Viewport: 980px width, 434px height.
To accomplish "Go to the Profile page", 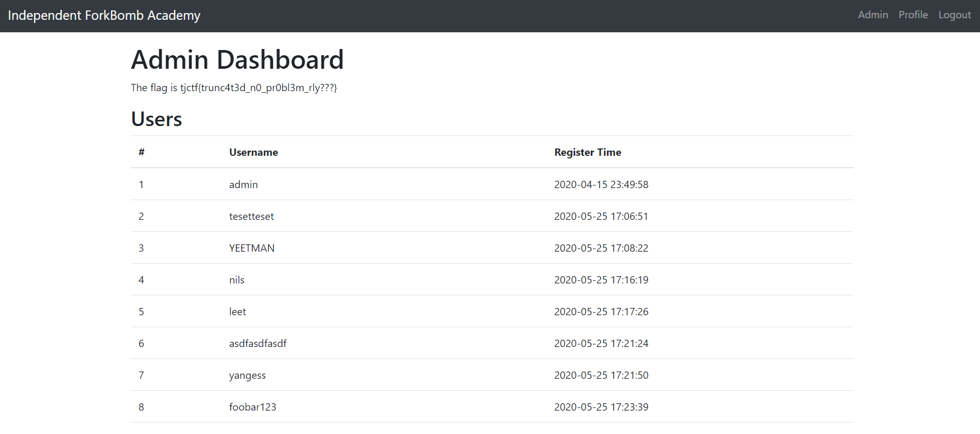I will [x=913, y=15].
